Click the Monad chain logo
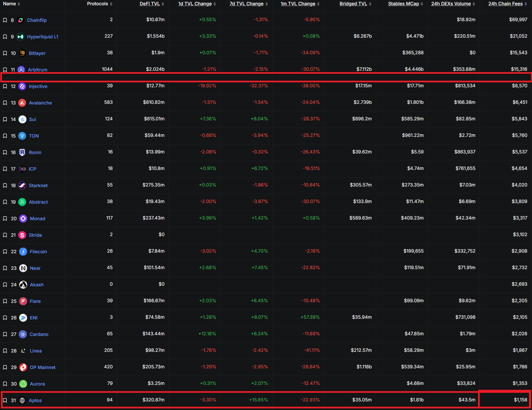532x410 pixels. 23,219
